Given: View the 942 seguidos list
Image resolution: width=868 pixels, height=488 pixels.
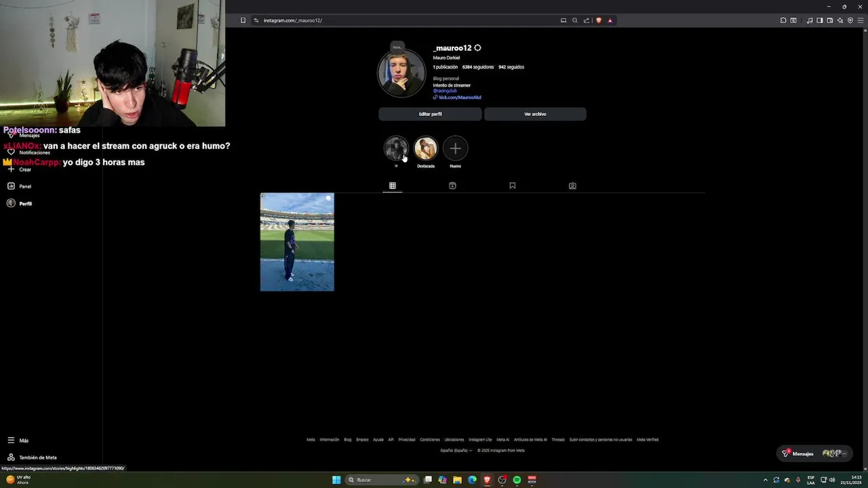Looking at the screenshot, I should 511,67.
